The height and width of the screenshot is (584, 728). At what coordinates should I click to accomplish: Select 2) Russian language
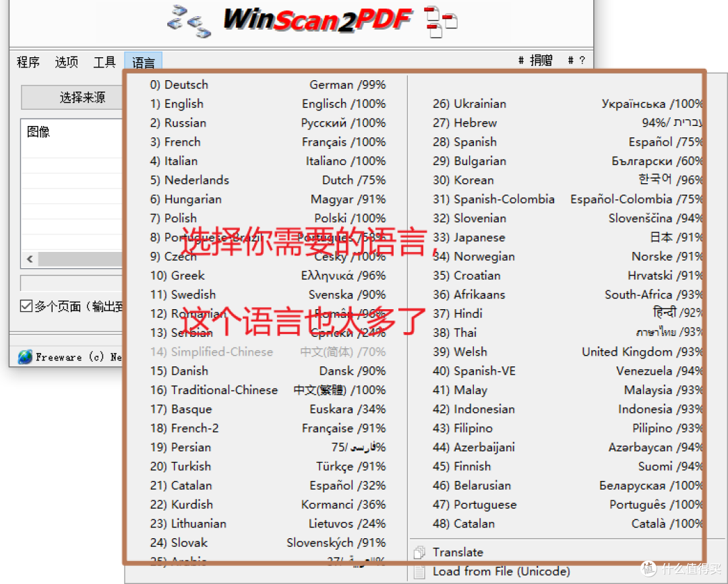click(x=268, y=123)
